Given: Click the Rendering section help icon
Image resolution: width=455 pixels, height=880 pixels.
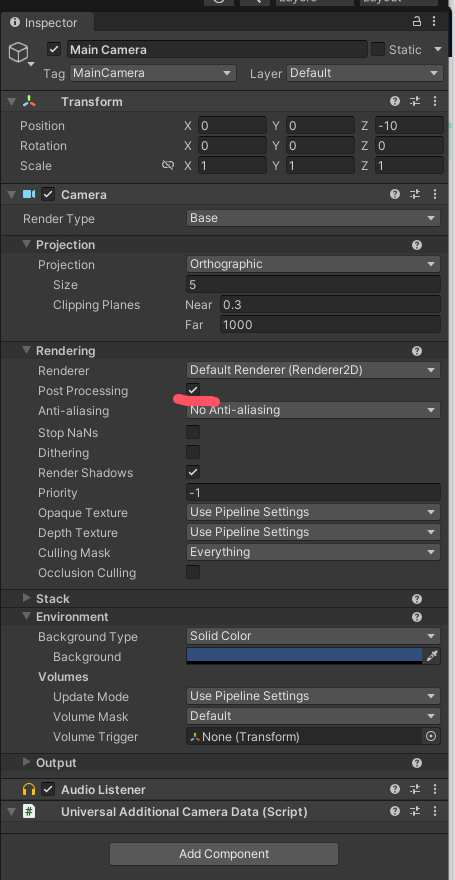Looking at the screenshot, I should [x=417, y=351].
